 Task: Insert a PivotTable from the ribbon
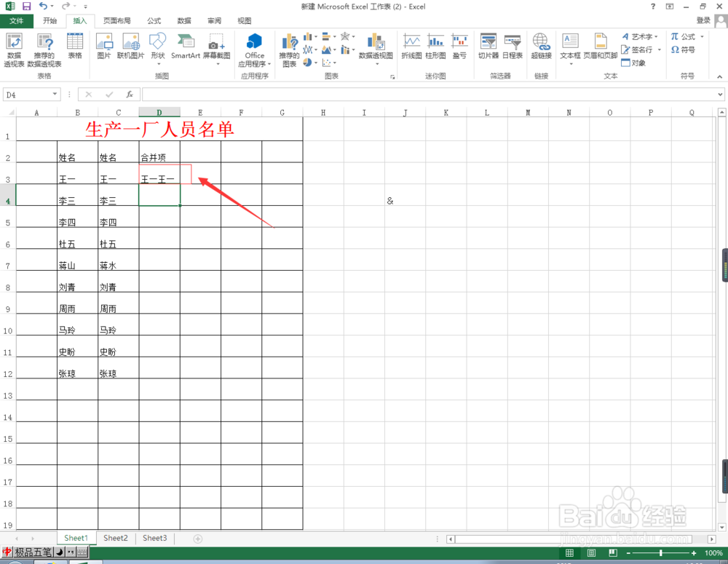14,50
